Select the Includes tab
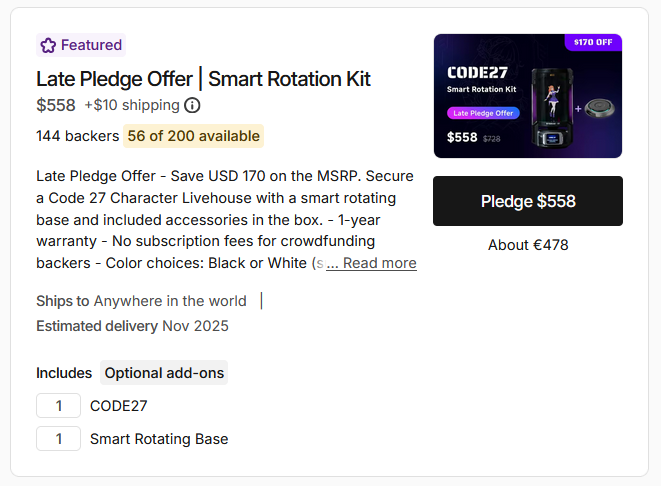Screen dimensions: 661x486 pyautogui.click(x=64, y=373)
